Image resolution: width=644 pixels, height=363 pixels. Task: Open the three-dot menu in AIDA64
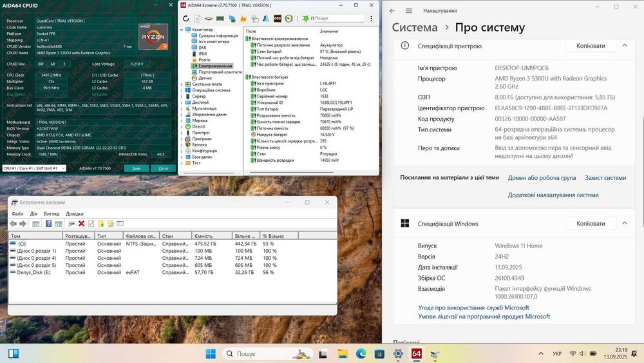tap(372, 19)
